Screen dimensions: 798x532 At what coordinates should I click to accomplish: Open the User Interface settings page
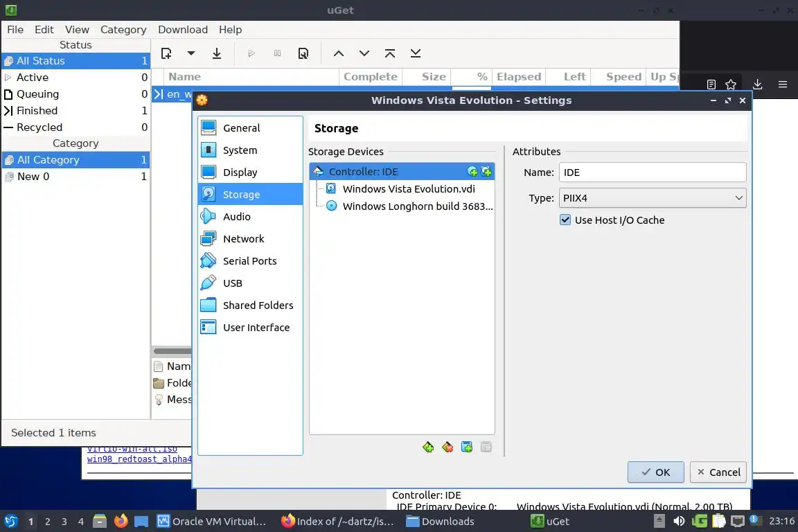tap(250, 328)
